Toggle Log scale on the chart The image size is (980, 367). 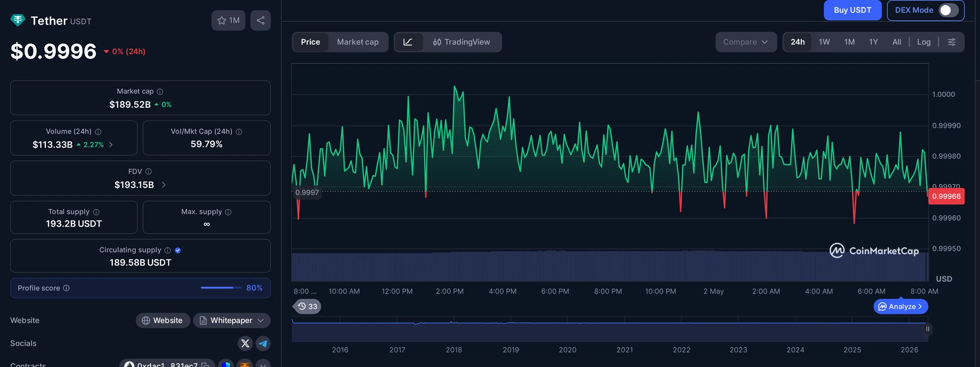[924, 42]
